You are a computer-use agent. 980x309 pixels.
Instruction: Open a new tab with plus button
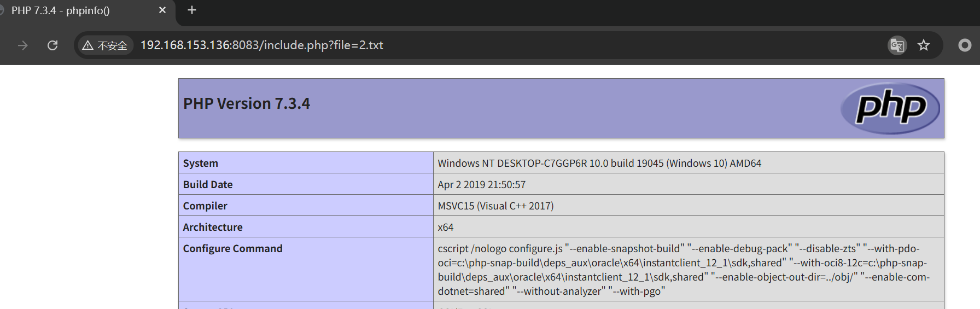[x=192, y=10]
